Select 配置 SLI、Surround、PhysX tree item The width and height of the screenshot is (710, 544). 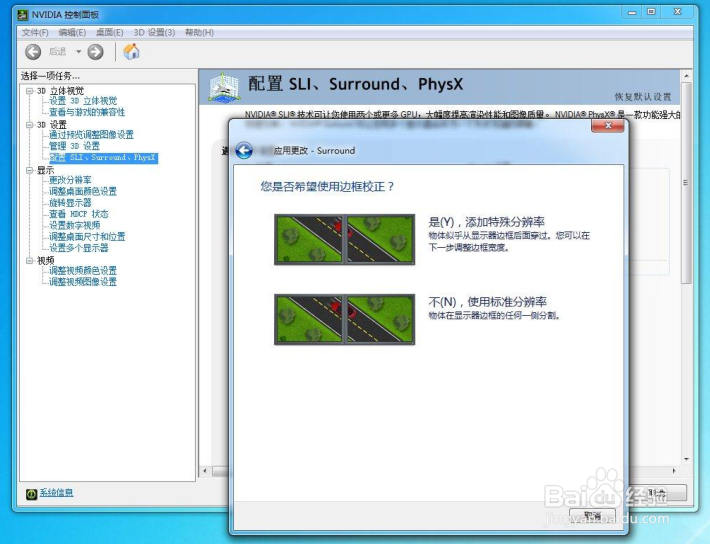point(103,158)
